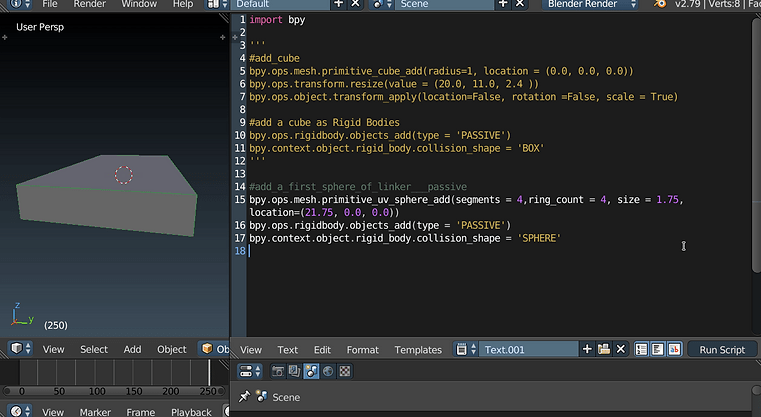
Task: Expand the 3D viewport tool shelf plus
Action: click(x=4, y=37)
